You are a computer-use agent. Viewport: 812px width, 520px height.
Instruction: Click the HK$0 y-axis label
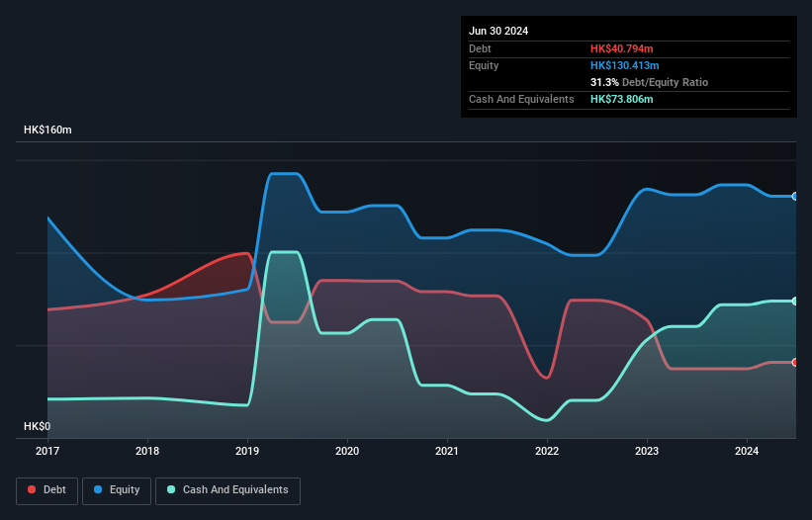38,426
